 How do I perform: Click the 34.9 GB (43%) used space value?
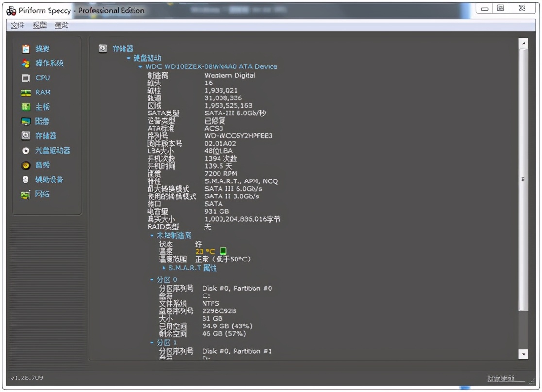tap(227, 327)
